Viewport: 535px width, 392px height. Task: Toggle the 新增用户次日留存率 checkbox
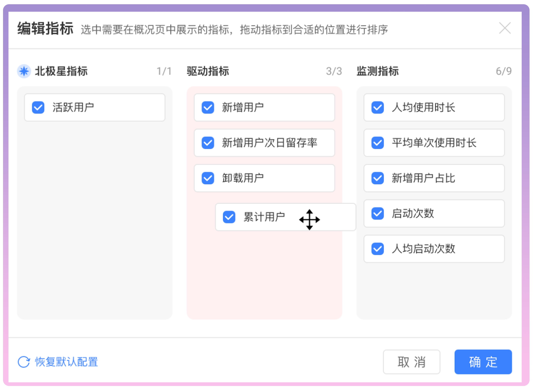click(x=208, y=143)
